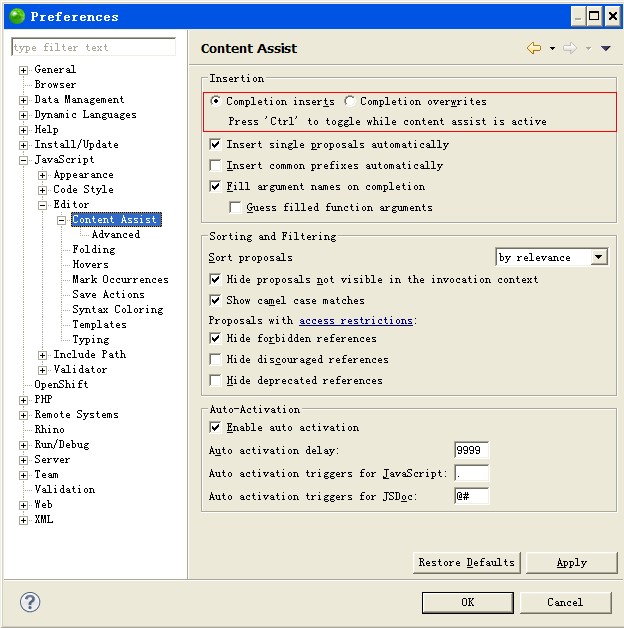Select the Completion overwrites radio button

349,101
